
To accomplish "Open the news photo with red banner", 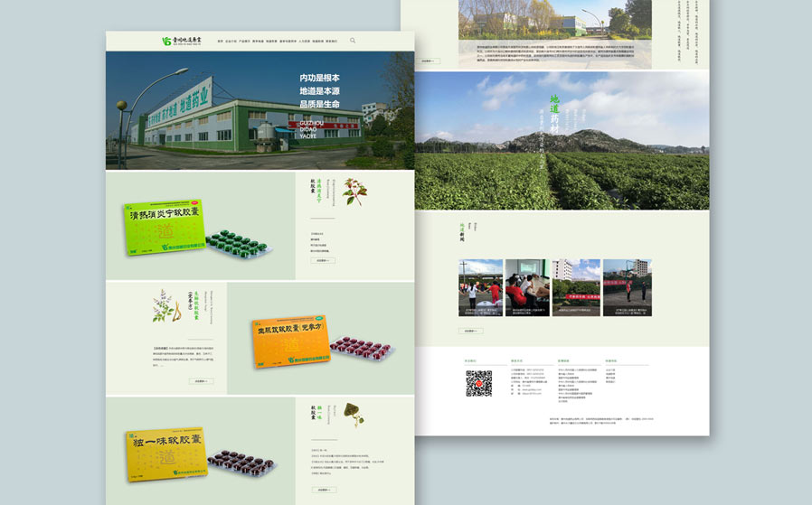I will click(628, 287).
